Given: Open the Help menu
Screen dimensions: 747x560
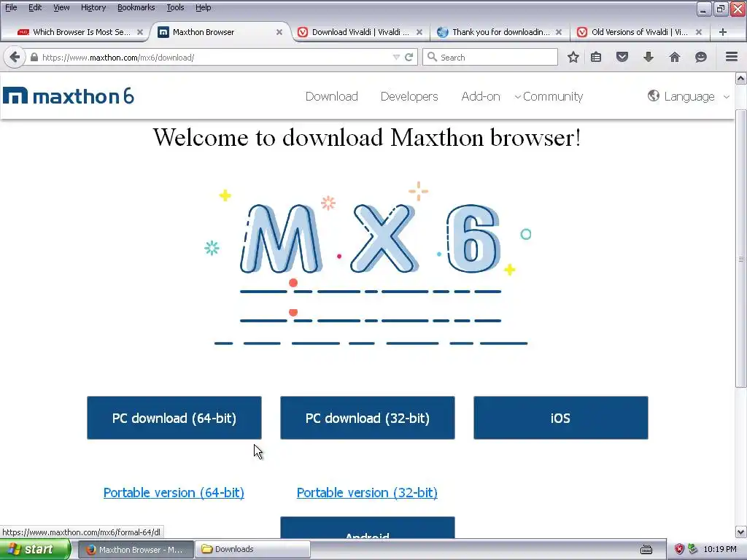Looking at the screenshot, I should (203, 7).
